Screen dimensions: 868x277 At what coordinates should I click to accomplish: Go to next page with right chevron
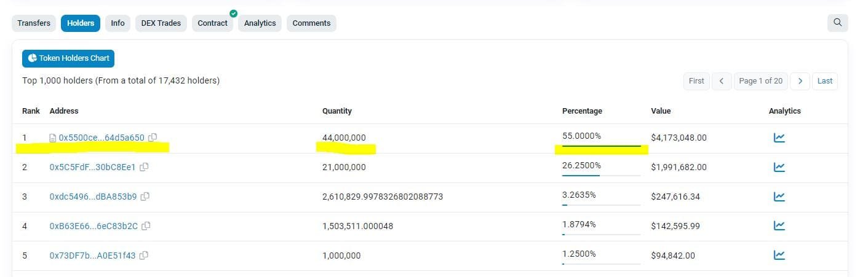(x=800, y=81)
